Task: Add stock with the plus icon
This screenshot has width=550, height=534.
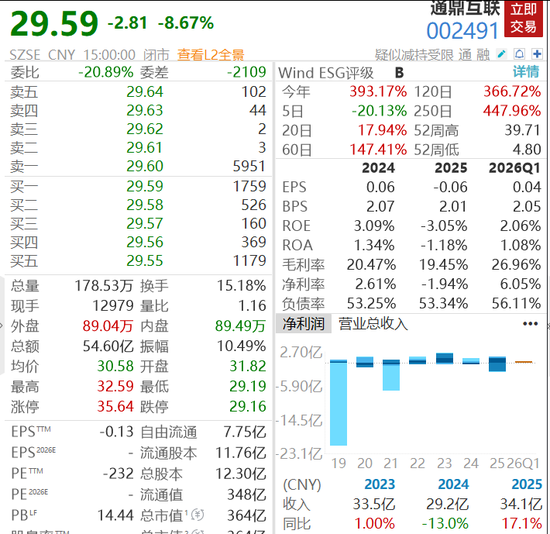Action: pyautogui.click(x=537, y=54)
